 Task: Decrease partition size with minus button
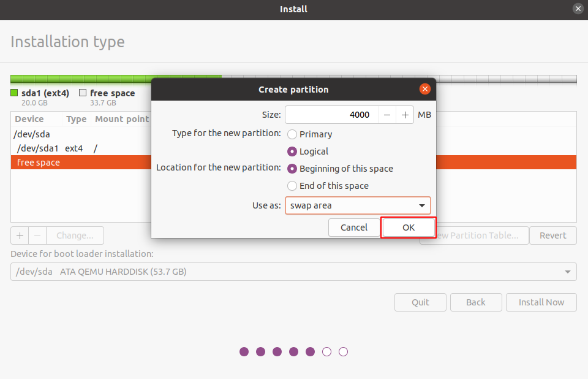click(386, 115)
